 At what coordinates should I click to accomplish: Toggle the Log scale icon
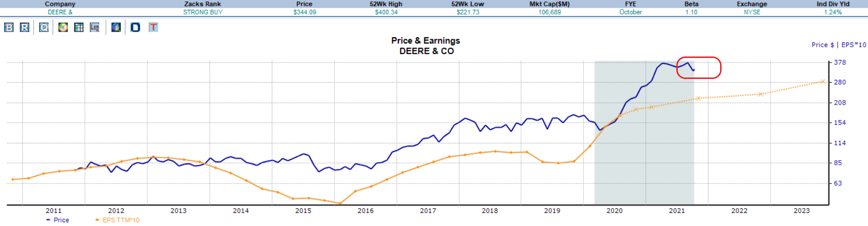click(95, 28)
